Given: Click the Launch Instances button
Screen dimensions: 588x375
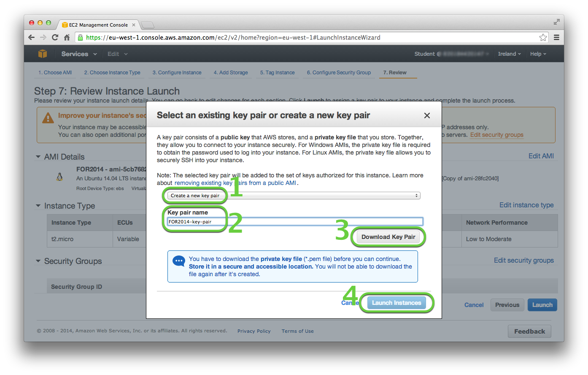Looking at the screenshot, I should pos(396,303).
